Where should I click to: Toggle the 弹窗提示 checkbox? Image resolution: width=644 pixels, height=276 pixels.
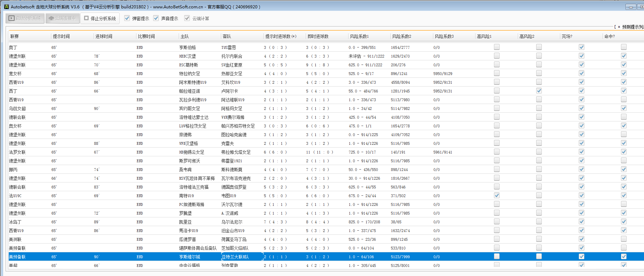coord(127,18)
